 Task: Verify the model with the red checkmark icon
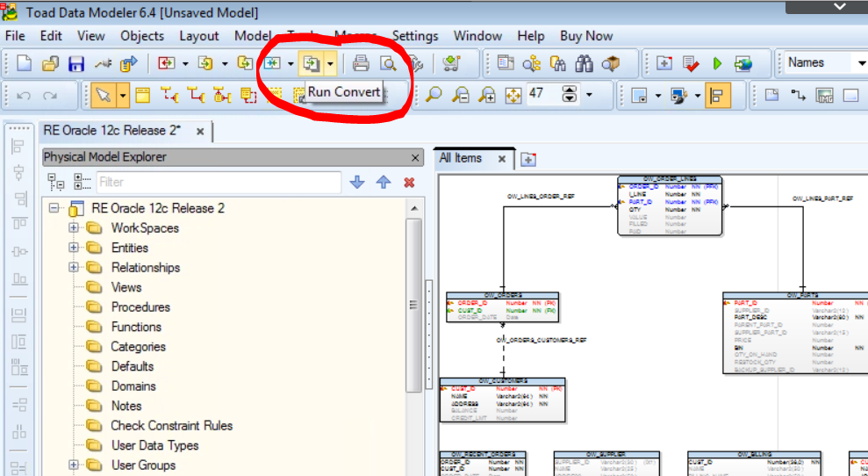tap(691, 64)
